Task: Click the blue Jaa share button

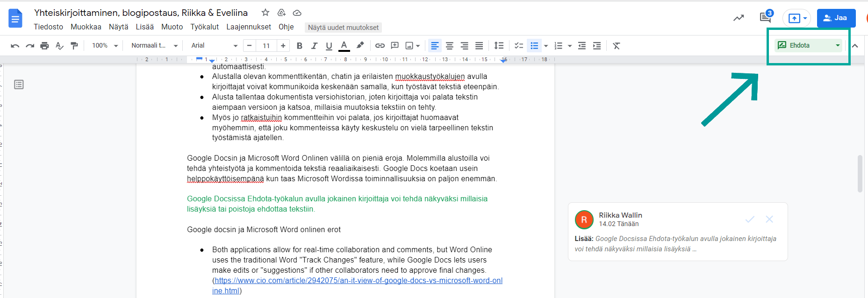Action: 836,18
